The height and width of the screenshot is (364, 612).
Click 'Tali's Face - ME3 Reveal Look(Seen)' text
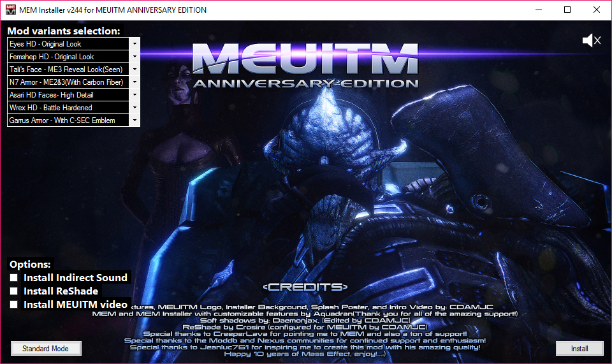point(66,69)
